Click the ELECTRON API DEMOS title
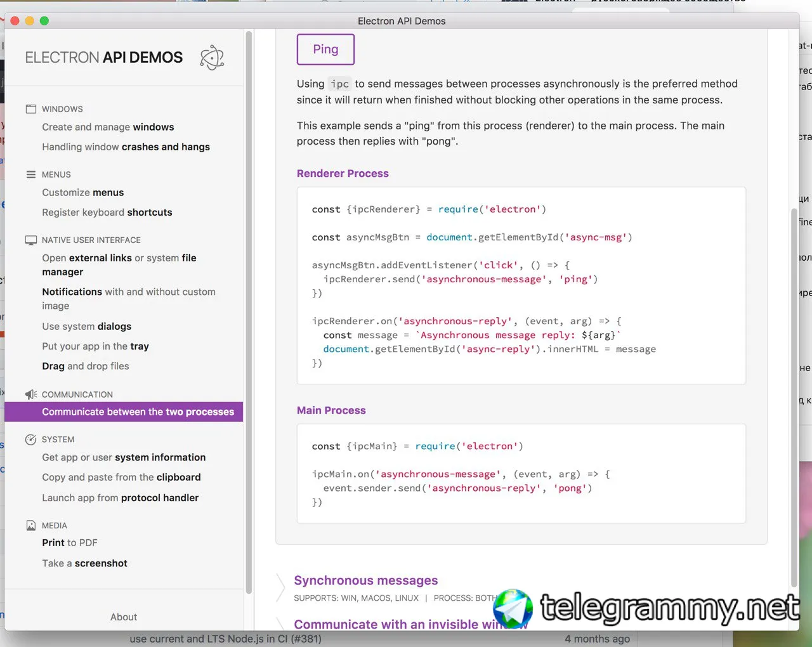The image size is (812, 647). pyautogui.click(x=104, y=58)
